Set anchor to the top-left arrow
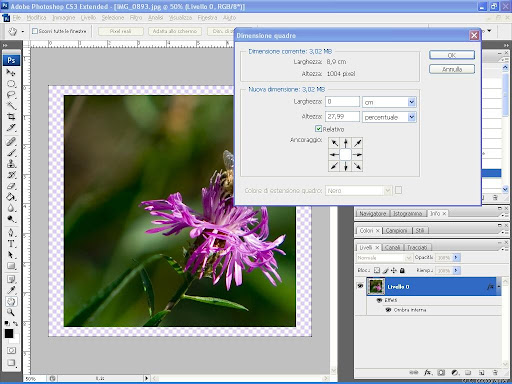Viewport: 512px width, 384px height. pyautogui.click(x=334, y=143)
